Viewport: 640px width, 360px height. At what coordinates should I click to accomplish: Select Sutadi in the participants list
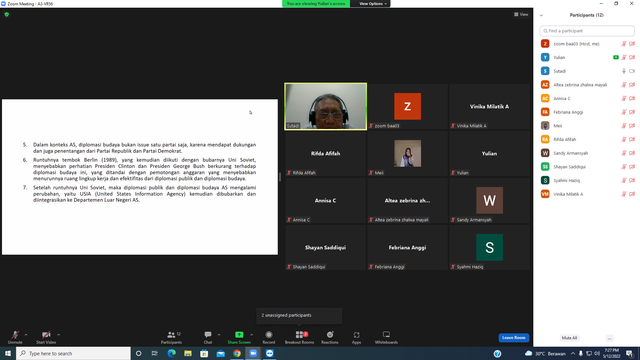pyautogui.click(x=587, y=71)
